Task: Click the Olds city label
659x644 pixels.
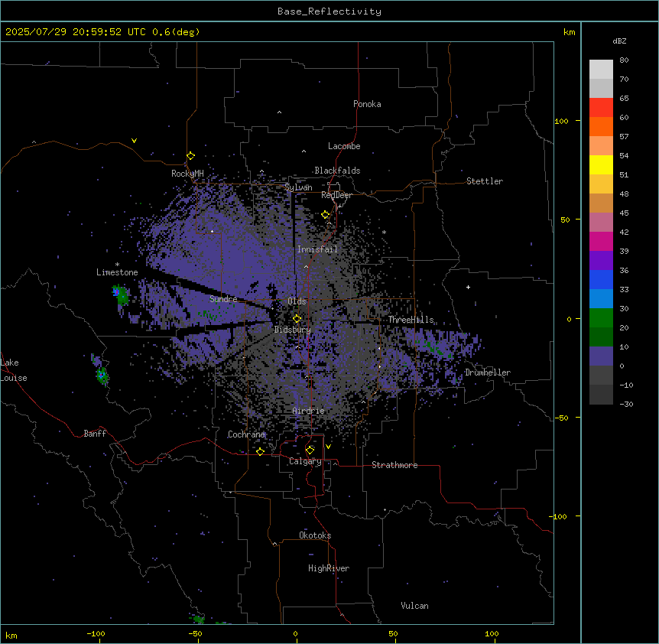Action: 297,301
